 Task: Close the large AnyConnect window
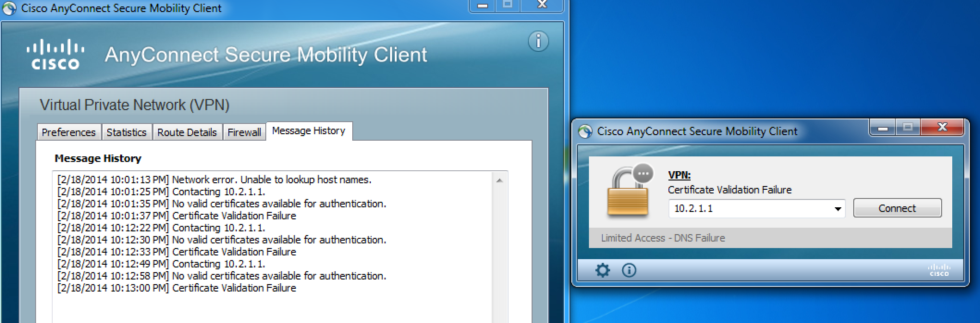542,6
